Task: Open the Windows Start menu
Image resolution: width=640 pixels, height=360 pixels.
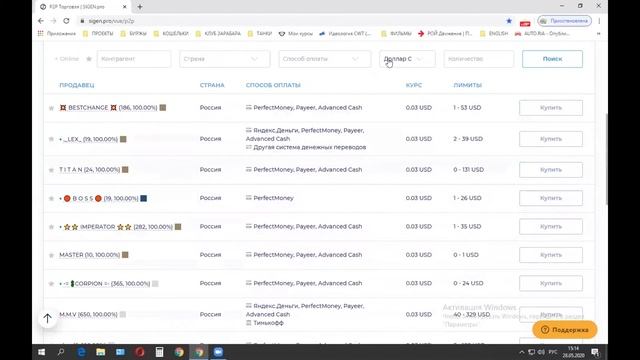Action: (x=41, y=352)
